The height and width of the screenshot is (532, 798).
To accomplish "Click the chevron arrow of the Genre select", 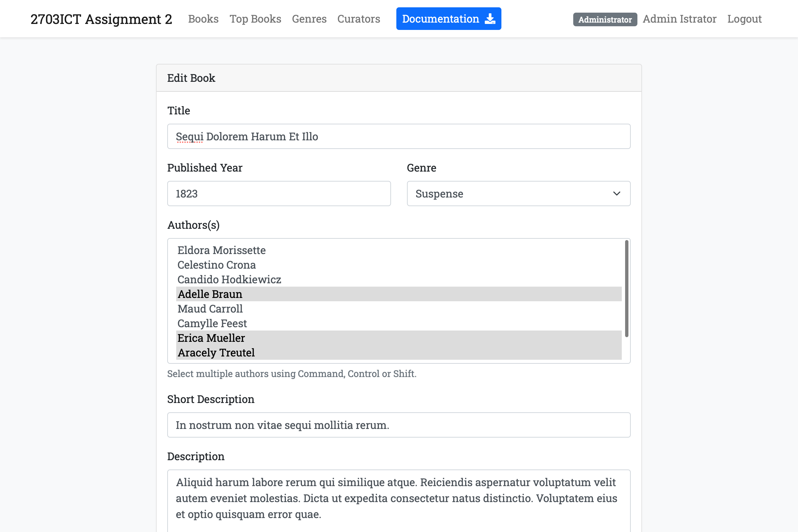I will tap(616, 194).
